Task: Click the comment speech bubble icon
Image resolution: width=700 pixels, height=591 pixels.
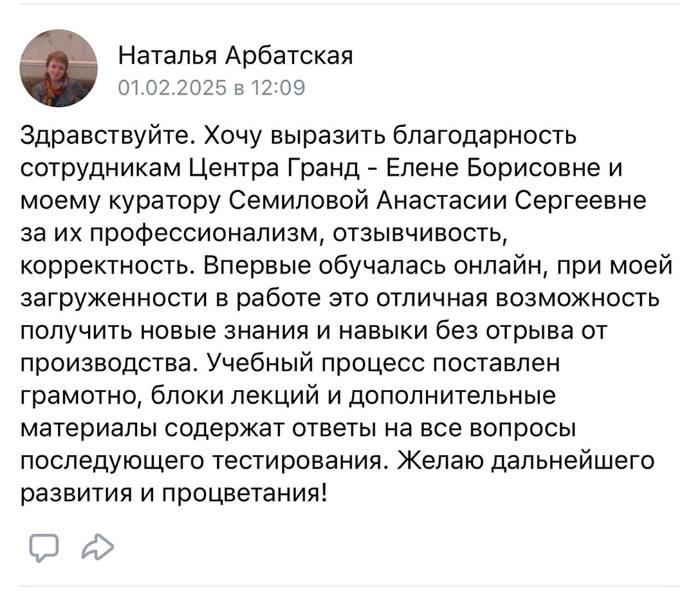Action: click(44, 547)
